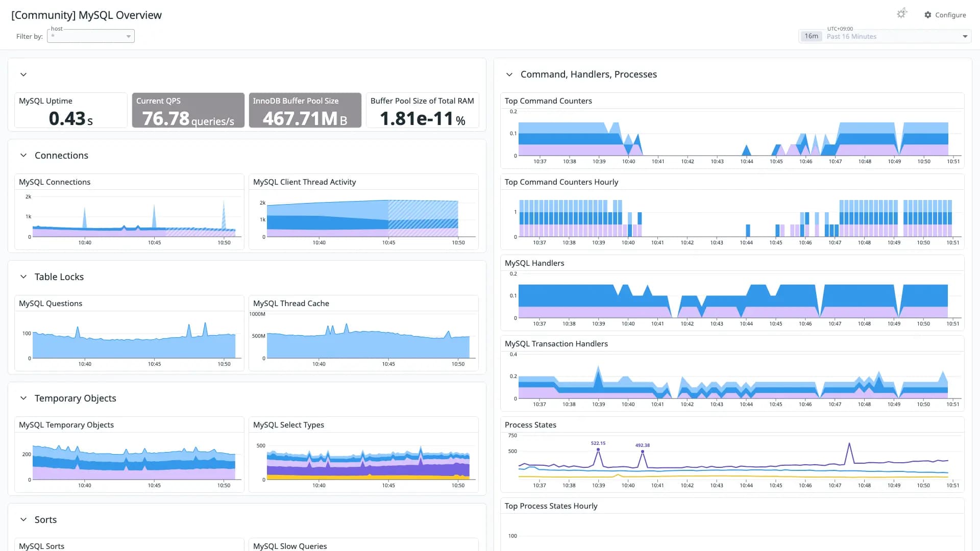Click the Configure gear icon
This screenshot has height=551, width=980.
pyautogui.click(x=927, y=15)
